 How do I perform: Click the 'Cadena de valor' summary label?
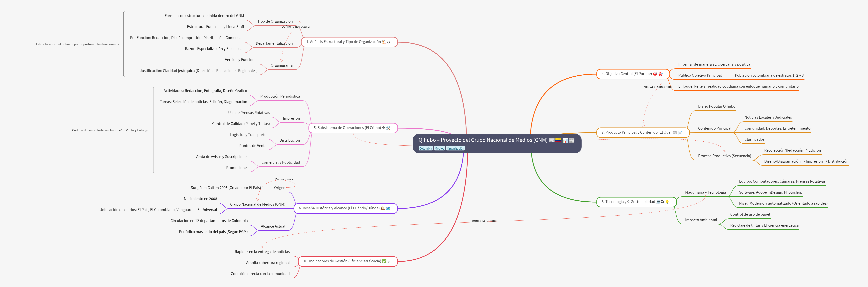point(110,130)
